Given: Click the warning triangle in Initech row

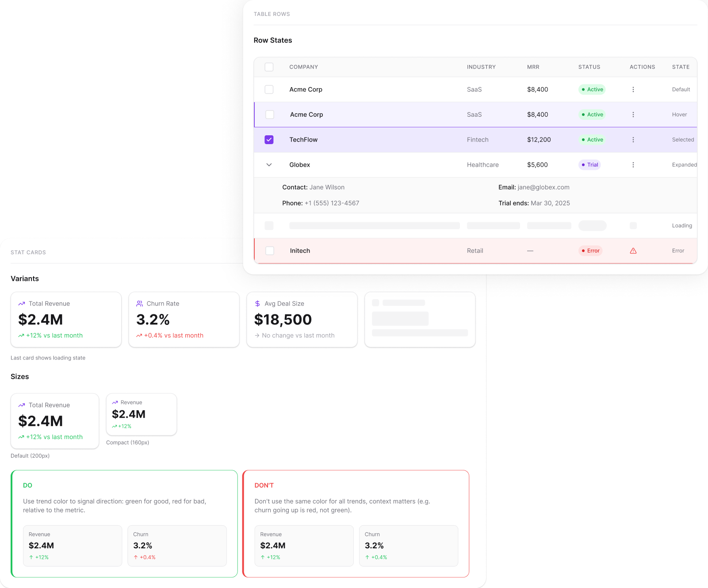Looking at the screenshot, I should [x=633, y=251].
